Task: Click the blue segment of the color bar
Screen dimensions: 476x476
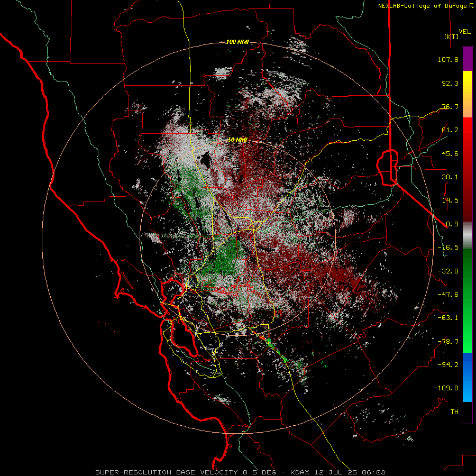Action: point(467,377)
